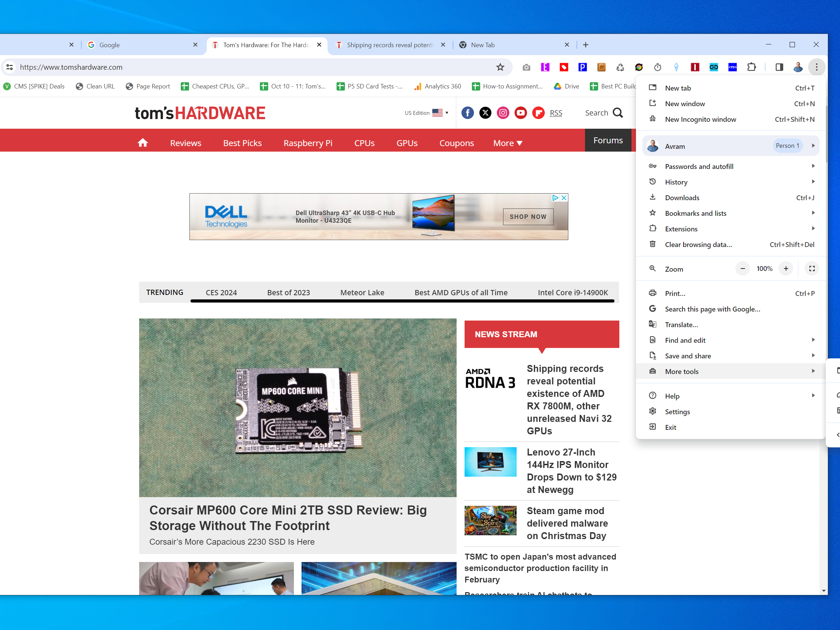Click the recycle extension icon

[620, 67]
